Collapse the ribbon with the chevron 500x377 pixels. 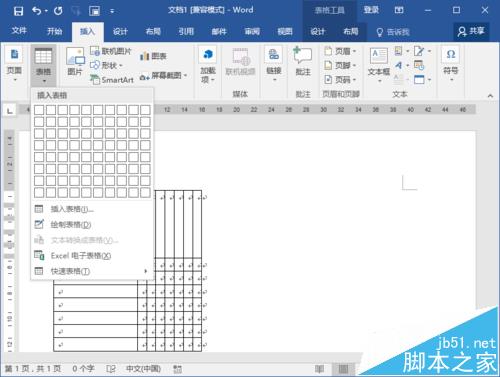(x=490, y=96)
